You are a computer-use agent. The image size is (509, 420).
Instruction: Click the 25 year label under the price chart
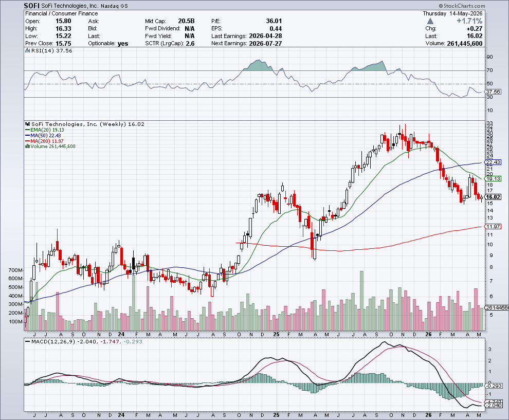[x=276, y=334]
